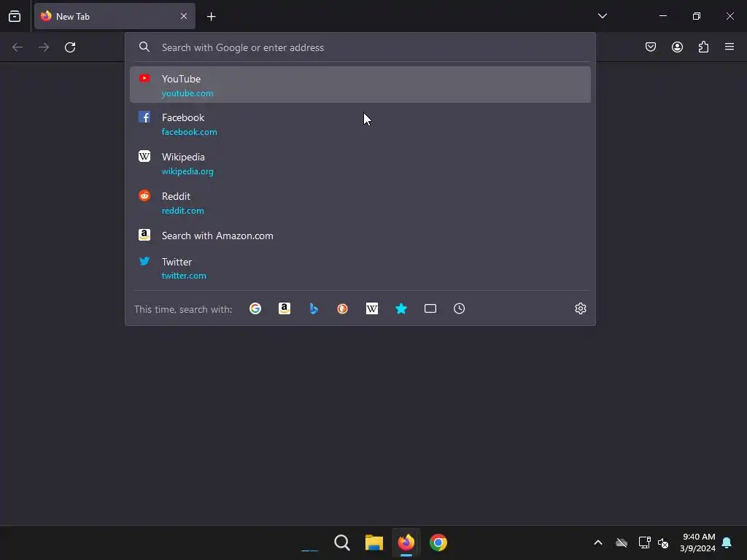
Task: Close the New Tab tab
Action: 184,16
